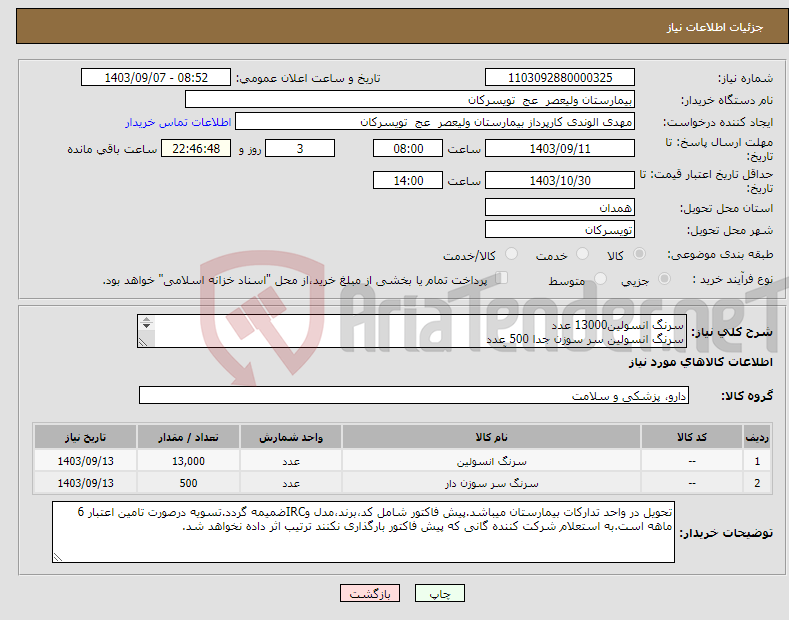The width and height of the screenshot is (789, 620).
Task: Click the goods group field دارو، پزشکی و سلامت
Action: point(414,396)
